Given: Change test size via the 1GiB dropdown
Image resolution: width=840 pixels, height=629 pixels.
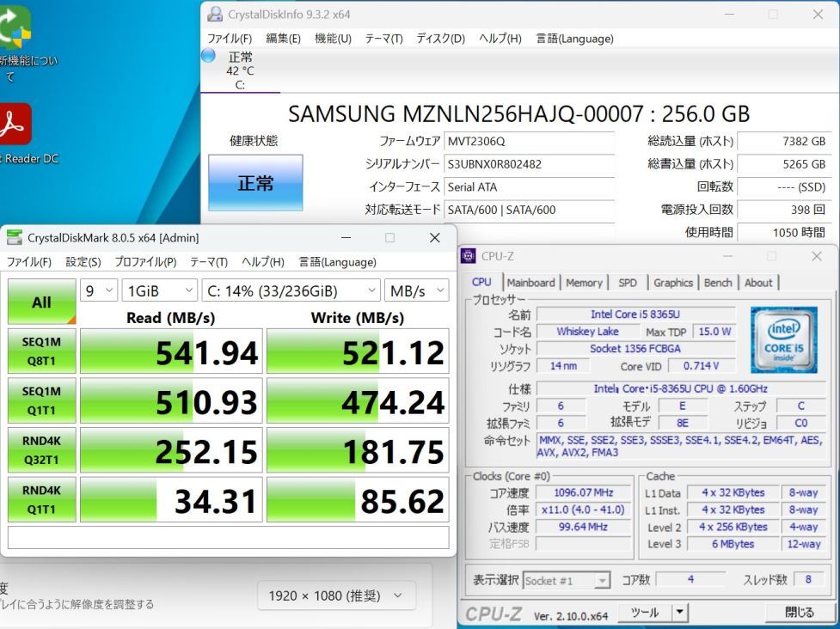Looking at the screenshot, I should (160, 290).
